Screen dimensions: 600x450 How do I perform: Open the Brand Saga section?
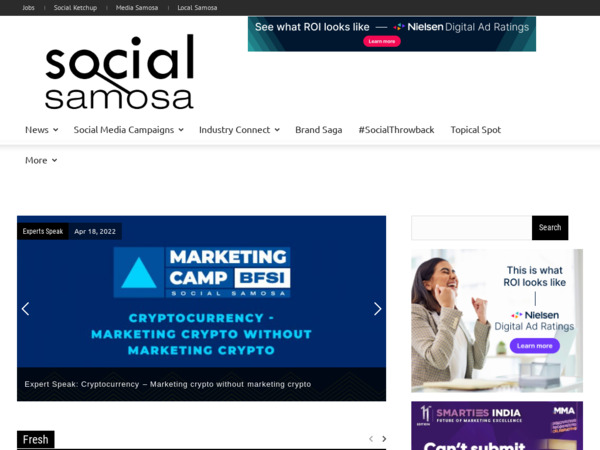[x=318, y=130]
